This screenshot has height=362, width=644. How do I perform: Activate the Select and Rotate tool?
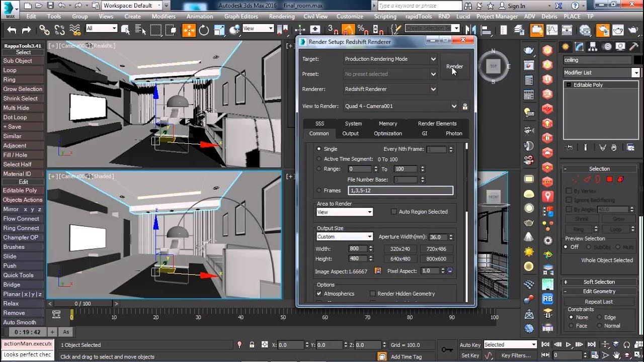[x=204, y=30]
